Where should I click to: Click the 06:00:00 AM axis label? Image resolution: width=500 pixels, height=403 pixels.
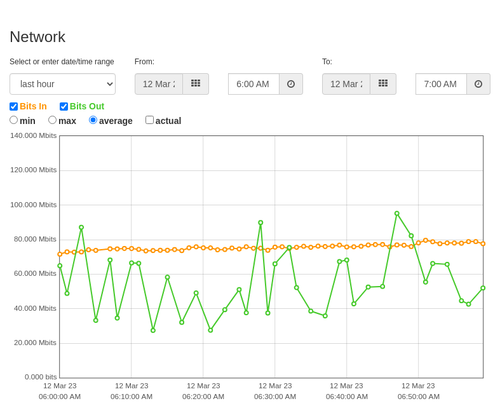click(60, 397)
